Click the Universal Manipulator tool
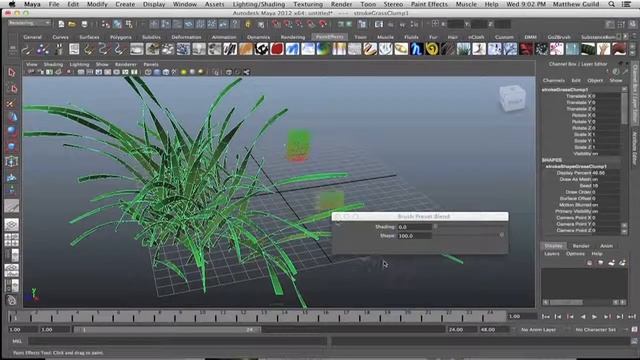 tap(12, 162)
